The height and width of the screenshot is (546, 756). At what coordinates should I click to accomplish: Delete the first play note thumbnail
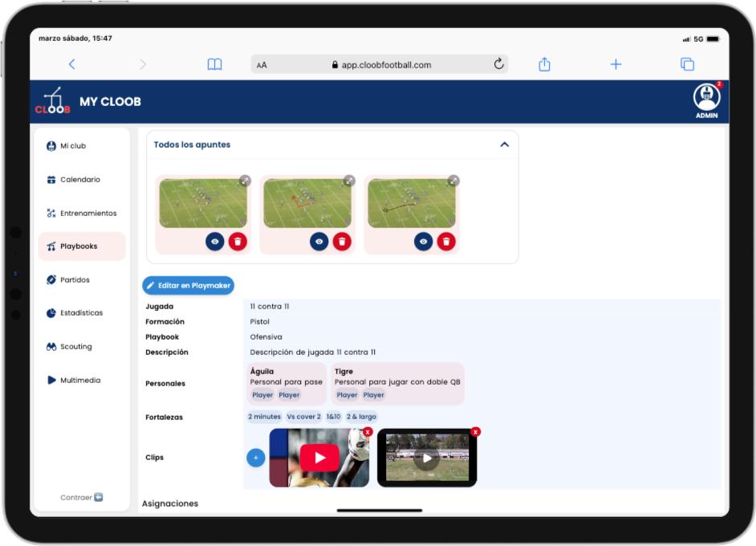pyautogui.click(x=238, y=241)
